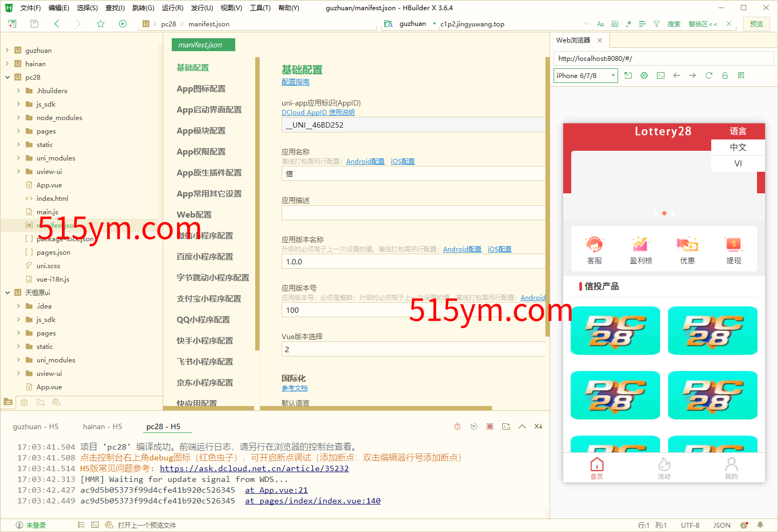Viewport: 778px width, 532px height.
Task: Toggle the regex search option icon
Action: pyautogui.click(x=628, y=24)
